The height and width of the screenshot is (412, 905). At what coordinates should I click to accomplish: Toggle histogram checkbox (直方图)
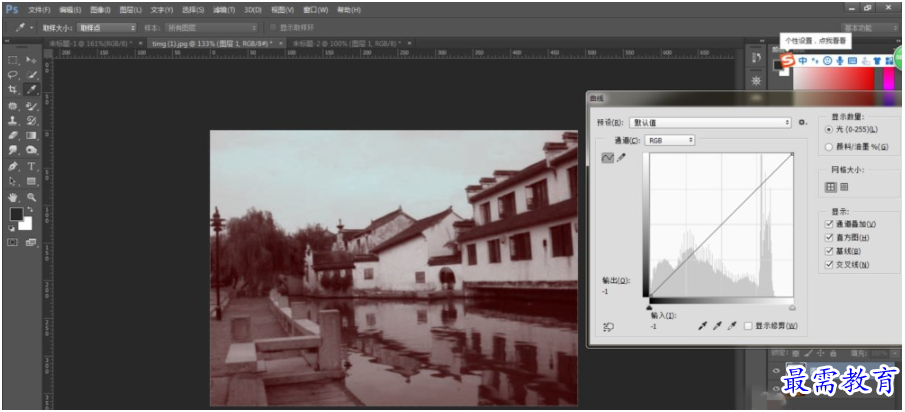pyautogui.click(x=829, y=238)
